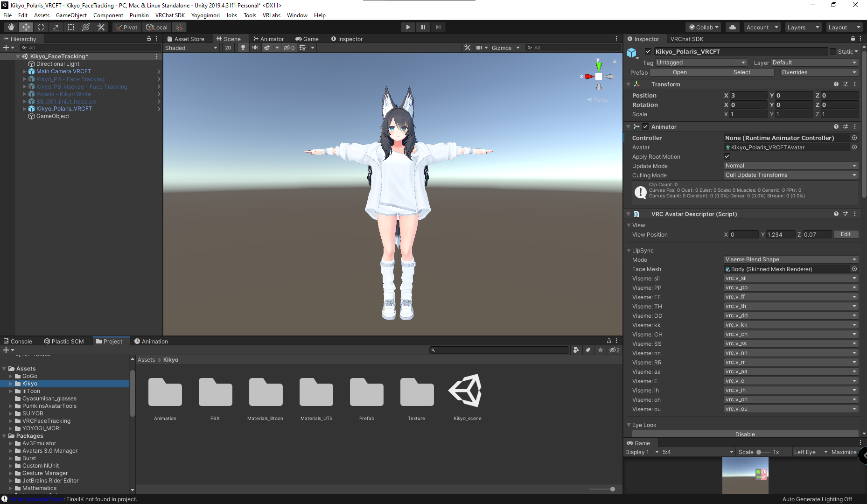Image resolution: width=867 pixels, height=504 pixels.
Task: Select the Transform tool
Action: tap(86, 27)
